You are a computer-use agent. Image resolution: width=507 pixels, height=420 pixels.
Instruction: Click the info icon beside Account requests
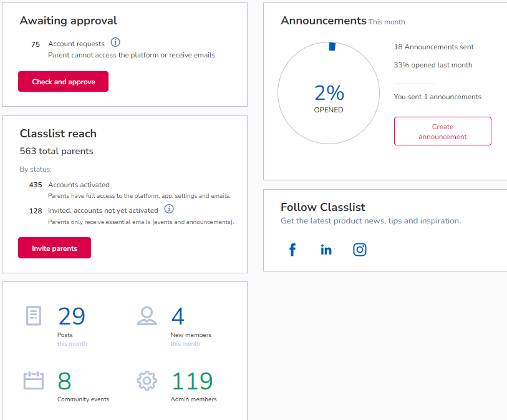point(115,42)
